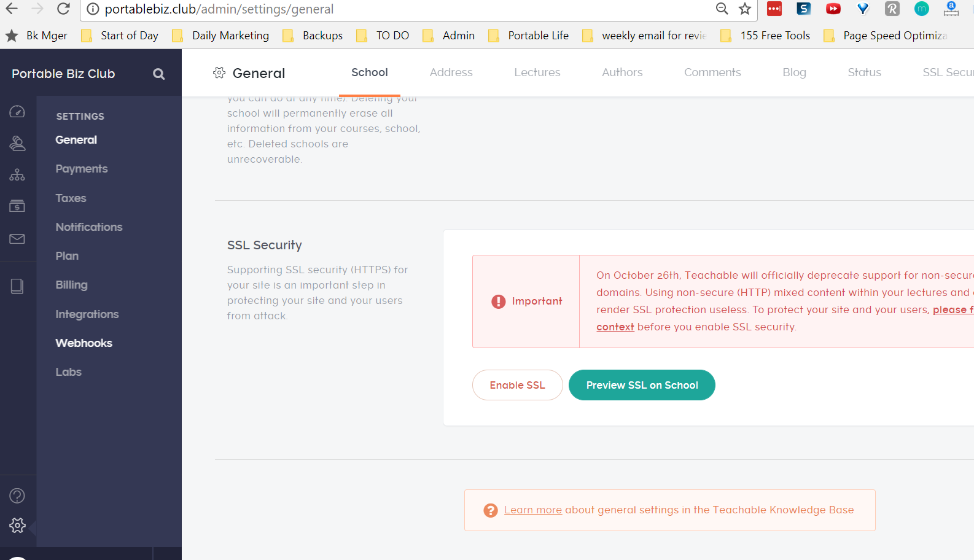The image size is (974, 560).
Task: Open the Help question mark icon
Action: [17, 496]
